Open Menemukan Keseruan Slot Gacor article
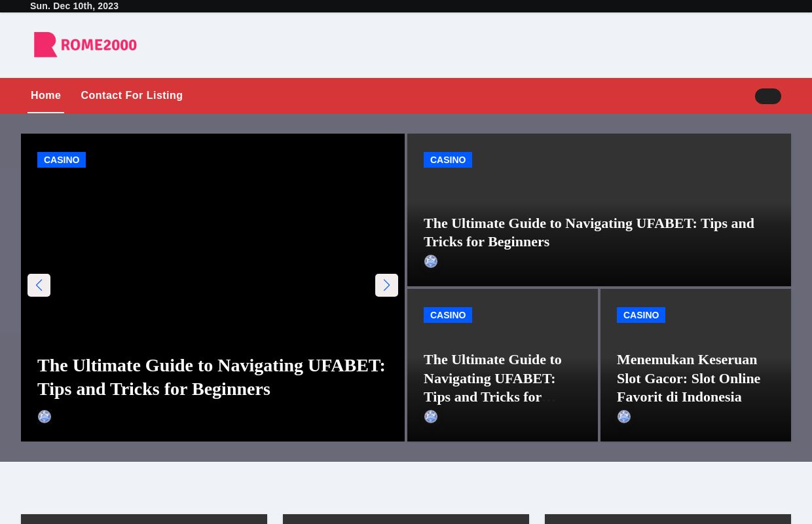Screen dimensions: 812x524 tap(688, 378)
